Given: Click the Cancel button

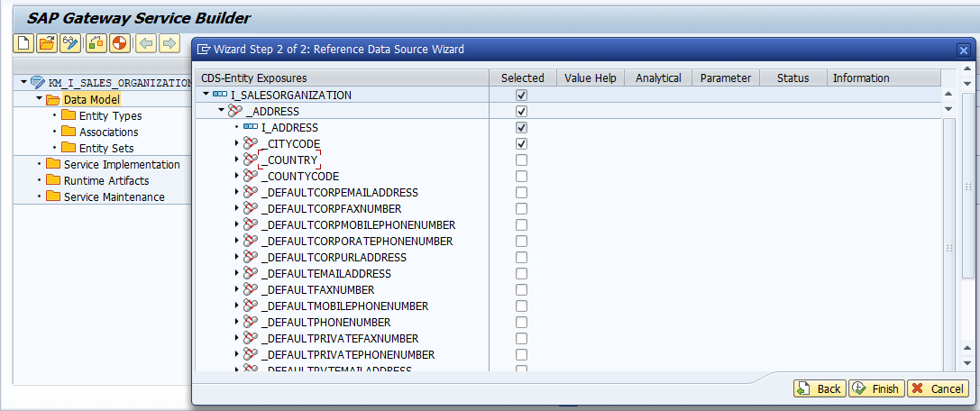Looking at the screenshot, I should pyautogui.click(x=939, y=388).
